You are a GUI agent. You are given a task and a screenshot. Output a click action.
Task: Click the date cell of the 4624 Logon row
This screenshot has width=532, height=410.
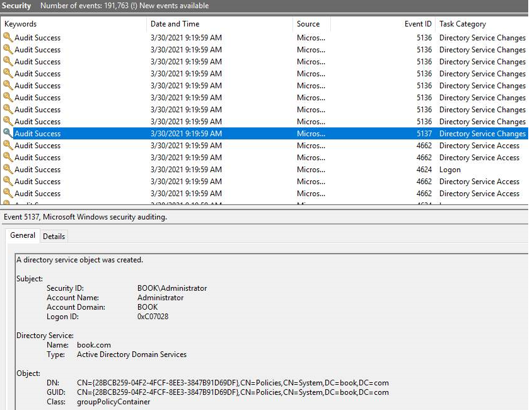186,170
